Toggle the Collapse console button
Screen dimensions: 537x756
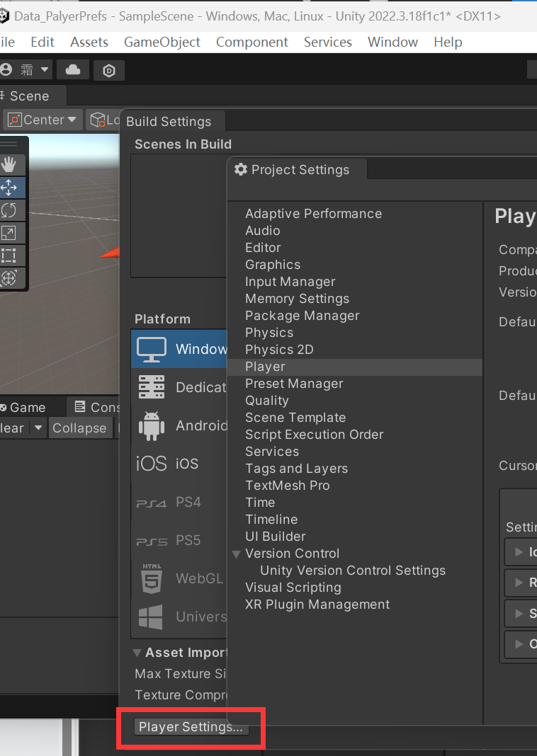(x=79, y=428)
